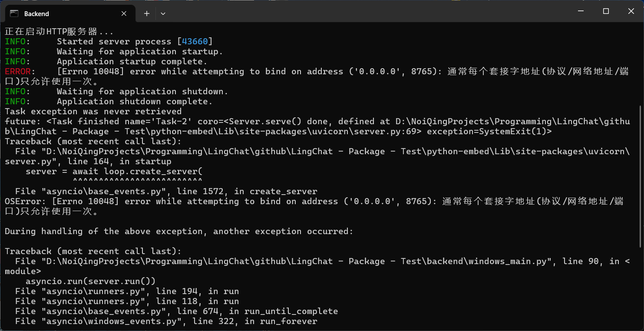Maximize the terminal window

point(606,11)
